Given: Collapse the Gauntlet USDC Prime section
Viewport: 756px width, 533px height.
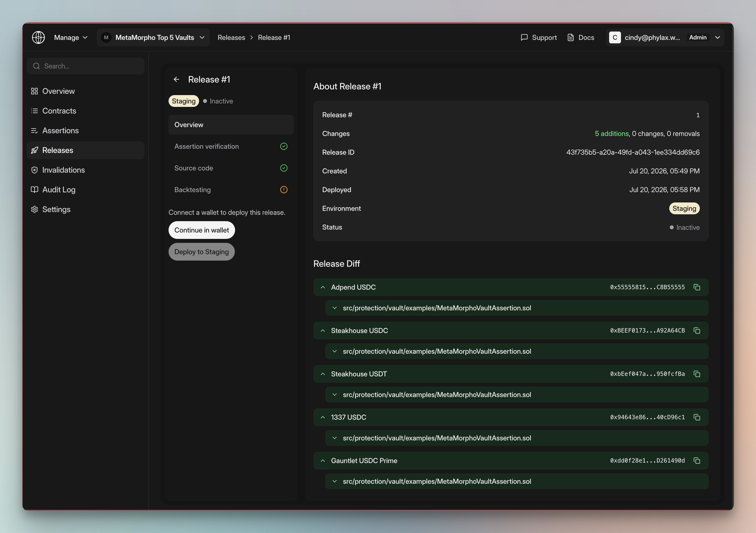Looking at the screenshot, I should pyautogui.click(x=323, y=461).
